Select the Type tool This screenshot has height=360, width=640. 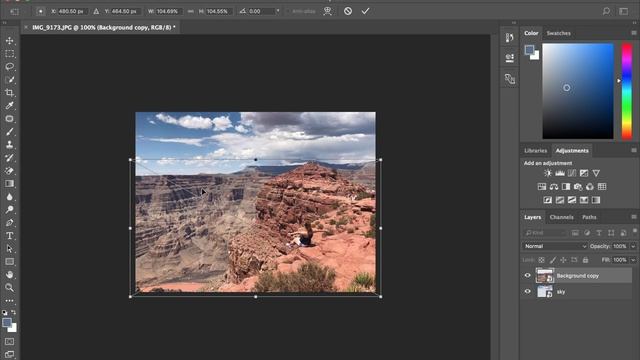9,236
